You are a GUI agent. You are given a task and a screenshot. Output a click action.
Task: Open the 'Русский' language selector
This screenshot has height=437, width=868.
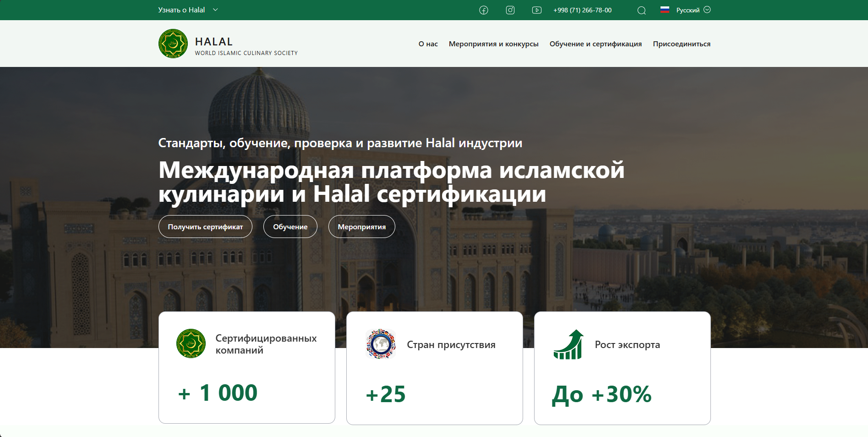tap(693, 10)
